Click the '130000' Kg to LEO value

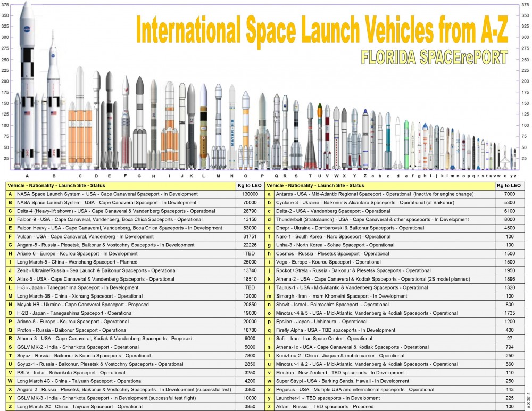tap(250, 194)
